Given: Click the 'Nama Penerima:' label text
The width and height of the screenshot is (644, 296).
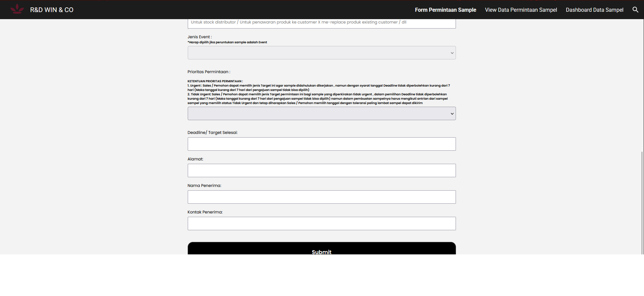Looking at the screenshot, I should click(x=204, y=186).
